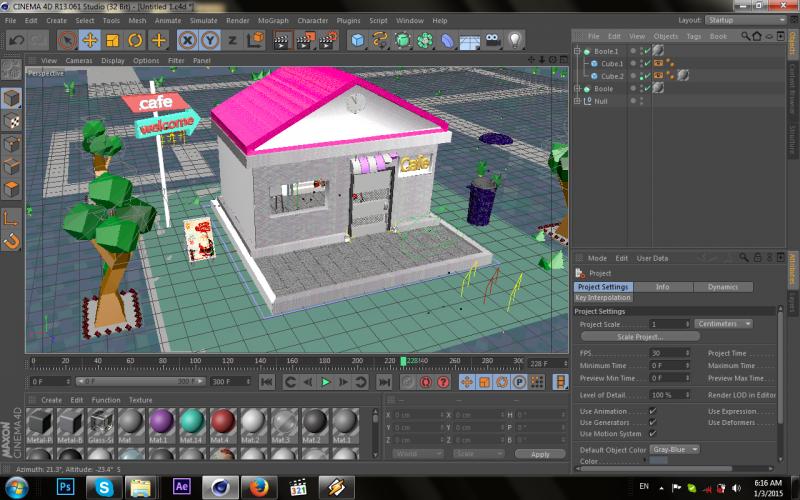Click the Undo arrow icon

pos(16,41)
